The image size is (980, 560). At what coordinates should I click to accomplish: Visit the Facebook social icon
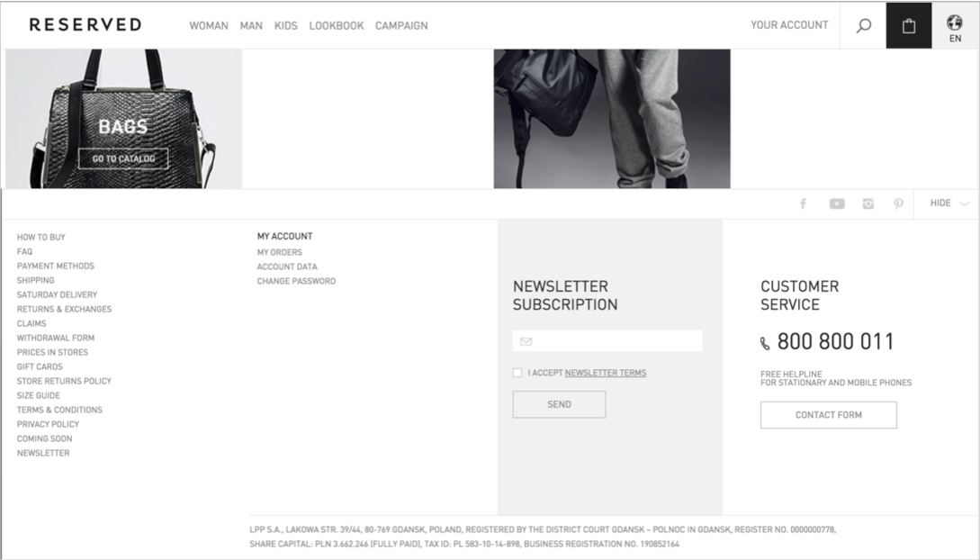(x=803, y=203)
